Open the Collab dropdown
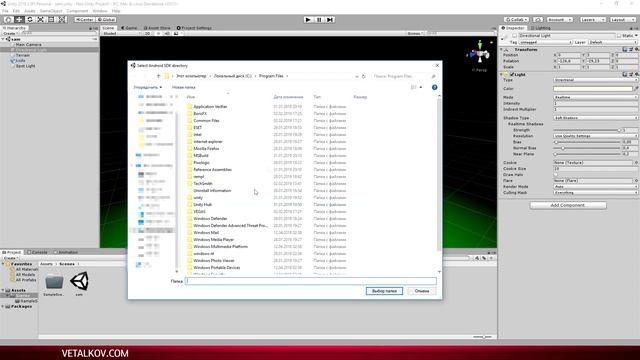 [516, 20]
